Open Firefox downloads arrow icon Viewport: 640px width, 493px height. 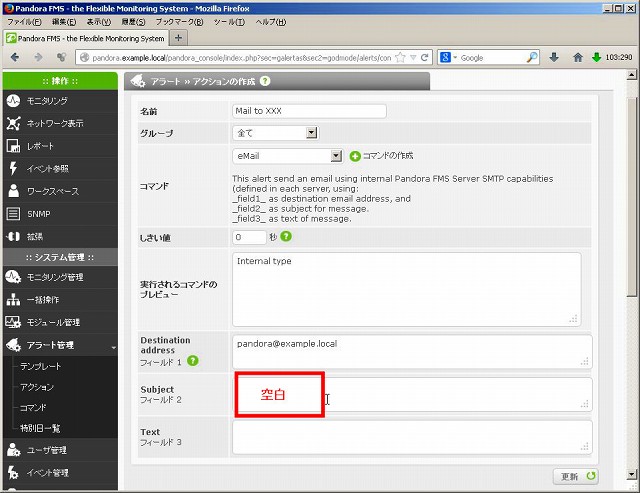pyautogui.click(x=554, y=57)
